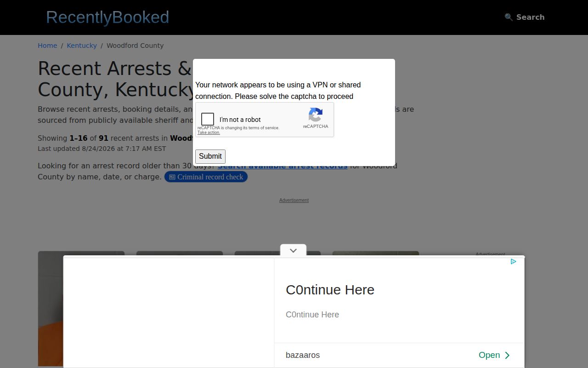Click the Woodford County breadcrumb text
This screenshot has height=368, width=588.
click(135, 46)
